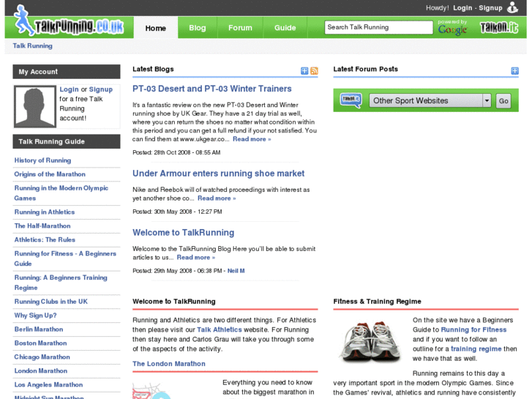Click Login in the top bar
Screen dimensions: 532x399
(462, 8)
